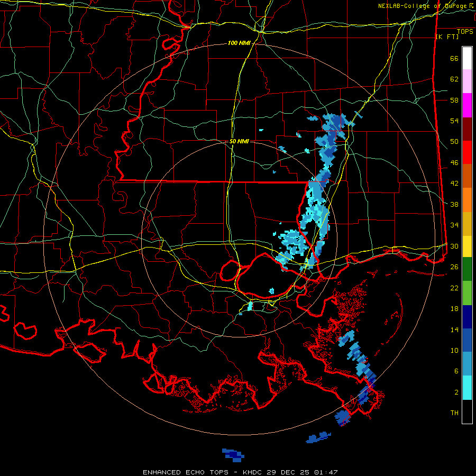Click the 29 DEC 25 date text

click(x=288, y=472)
